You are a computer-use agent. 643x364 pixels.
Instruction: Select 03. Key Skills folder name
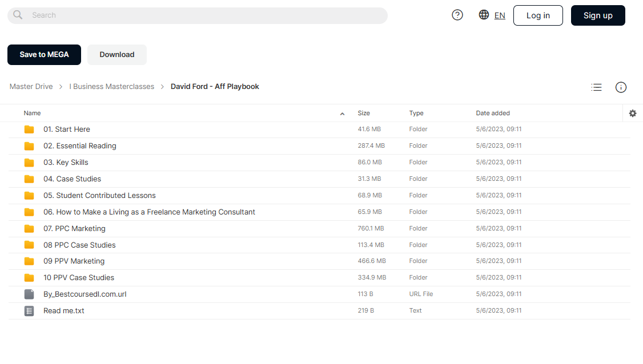coord(66,163)
